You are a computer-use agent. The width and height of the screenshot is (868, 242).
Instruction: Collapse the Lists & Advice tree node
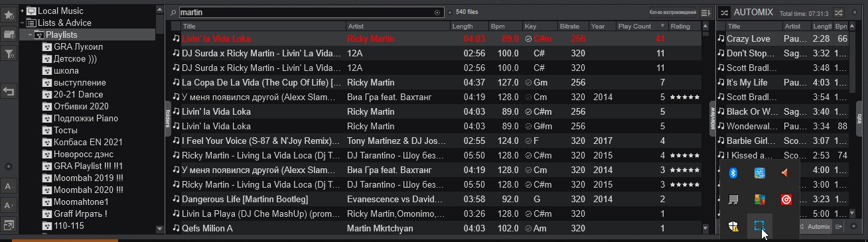[x=22, y=23]
